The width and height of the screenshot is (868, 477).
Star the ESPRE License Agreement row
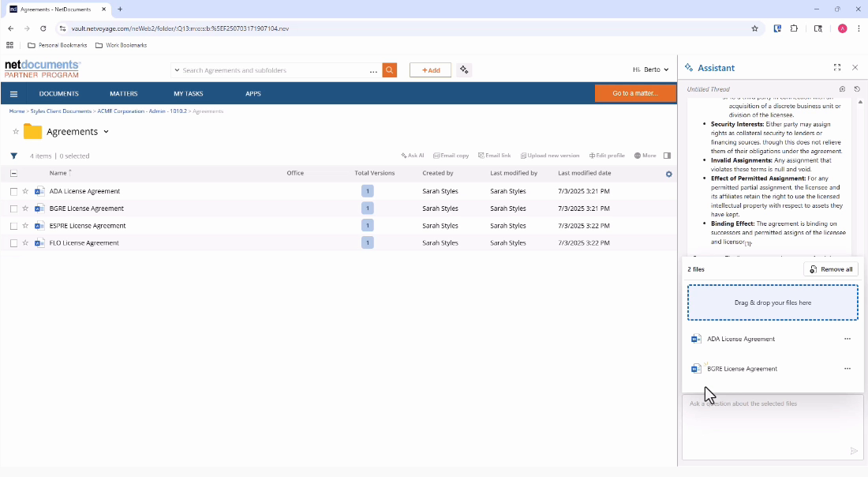(x=25, y=226)
